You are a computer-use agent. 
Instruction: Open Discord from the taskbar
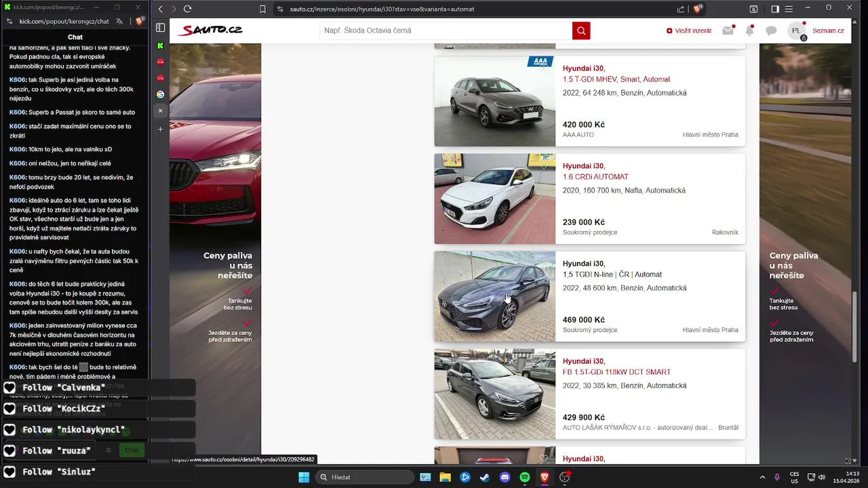505,477
